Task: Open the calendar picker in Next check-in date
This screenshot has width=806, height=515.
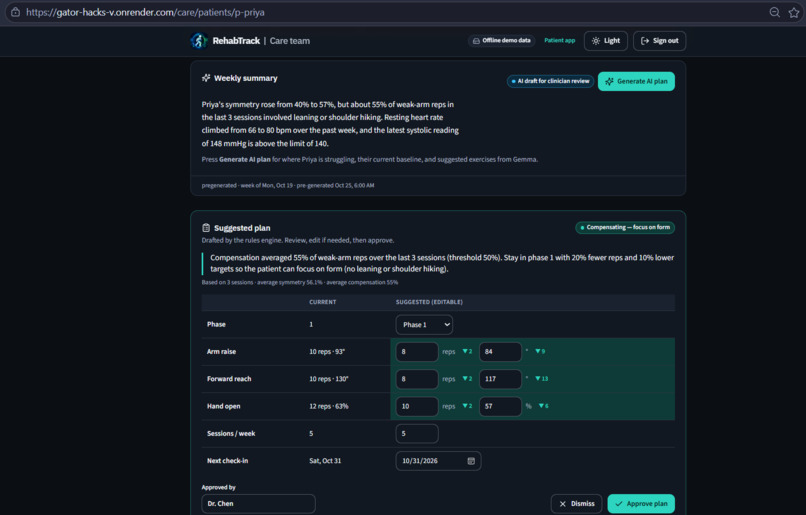Action: pos(471,461)
